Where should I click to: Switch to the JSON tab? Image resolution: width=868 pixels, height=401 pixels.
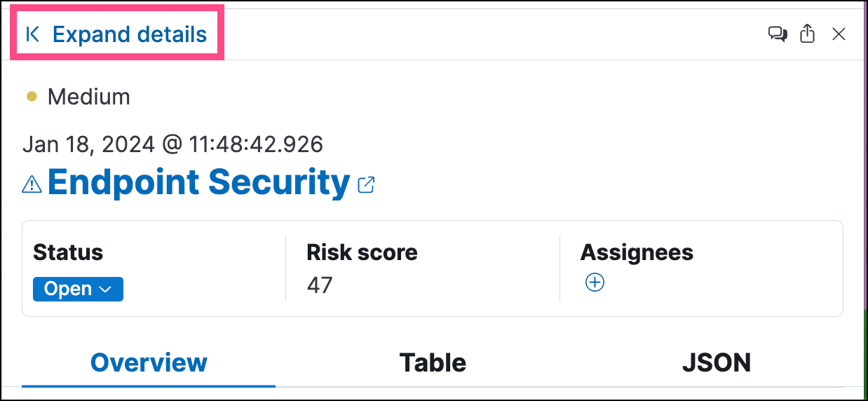[716, 362]
